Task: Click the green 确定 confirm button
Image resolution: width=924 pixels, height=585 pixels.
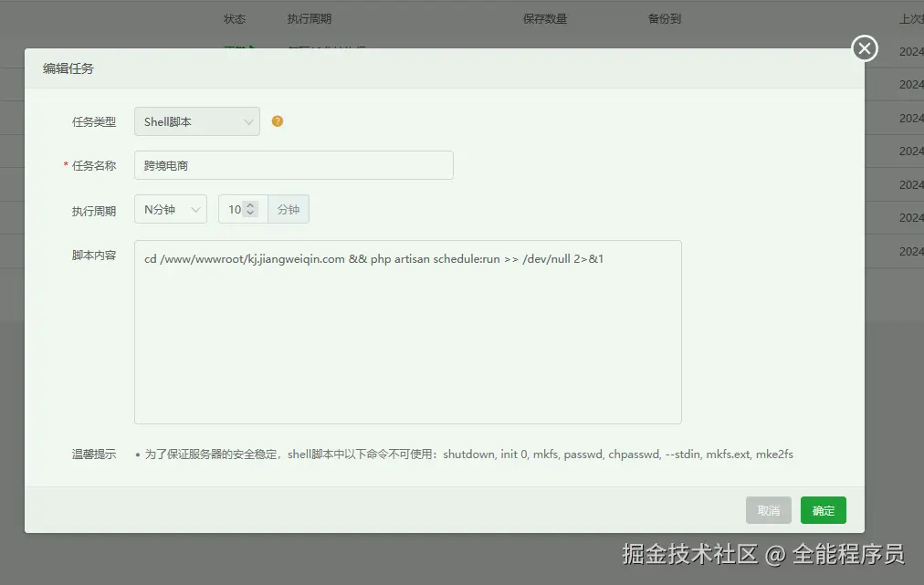Action: coord(824,510)
